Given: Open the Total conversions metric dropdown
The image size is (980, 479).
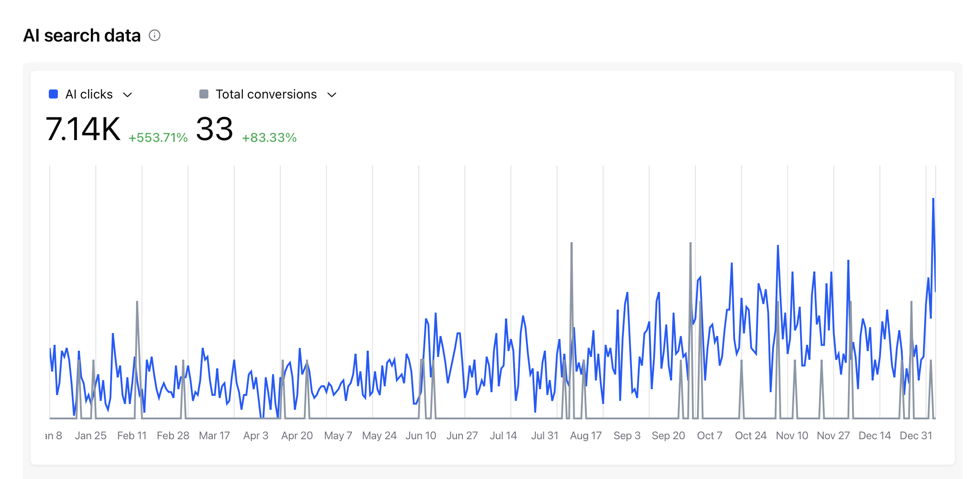Looking at the screenshot, I should point(332,94).
